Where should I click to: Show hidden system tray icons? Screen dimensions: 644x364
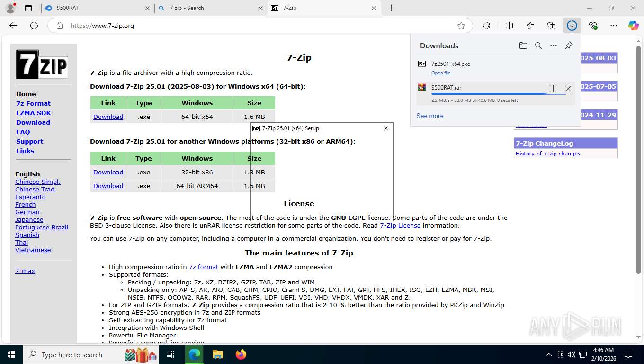(549, 355)
